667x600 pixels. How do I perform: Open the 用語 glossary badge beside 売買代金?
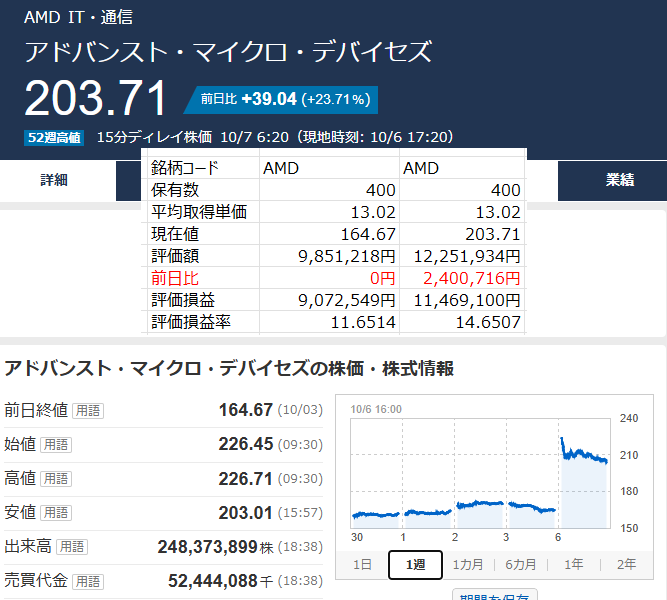(x=88, y=581)
